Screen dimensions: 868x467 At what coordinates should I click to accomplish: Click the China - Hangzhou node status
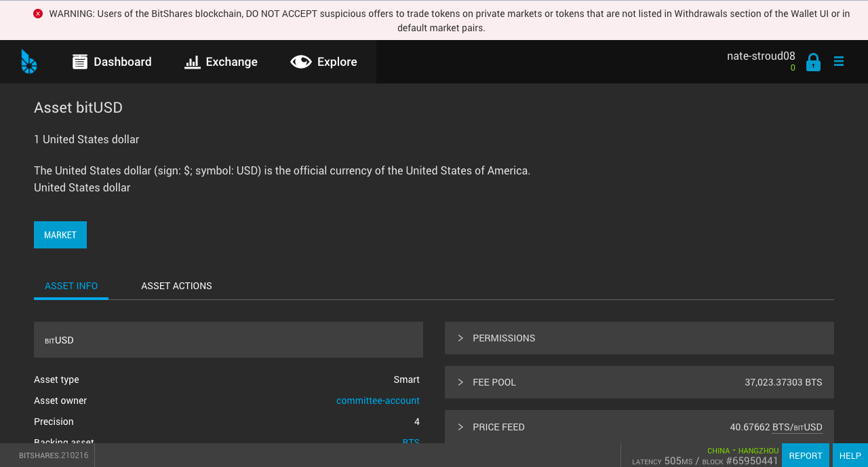[743, 451]
